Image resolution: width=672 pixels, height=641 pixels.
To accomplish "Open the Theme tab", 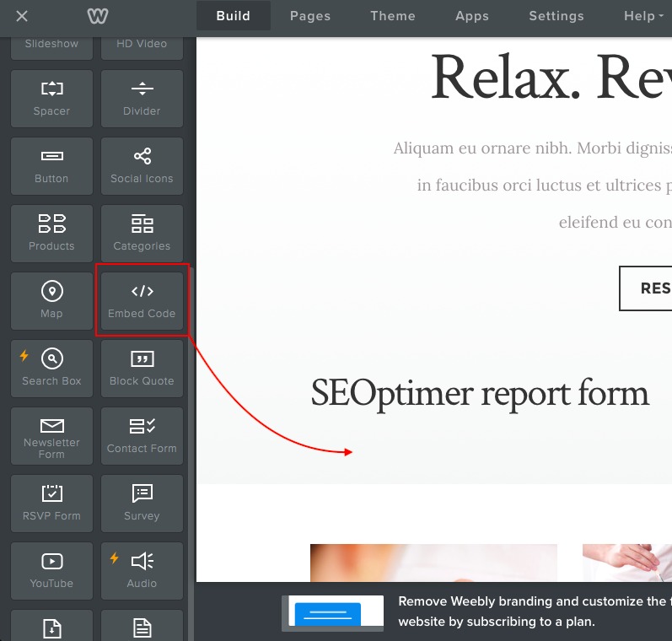I will [393, 16].
